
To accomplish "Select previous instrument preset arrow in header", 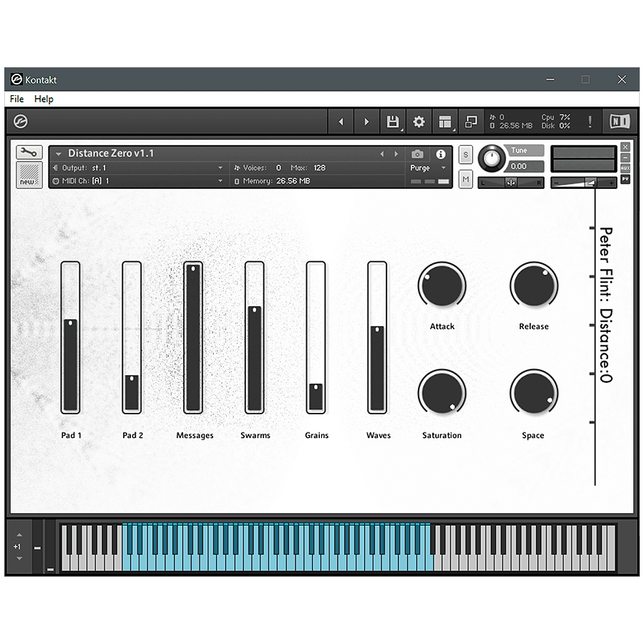I will point(382,154).
